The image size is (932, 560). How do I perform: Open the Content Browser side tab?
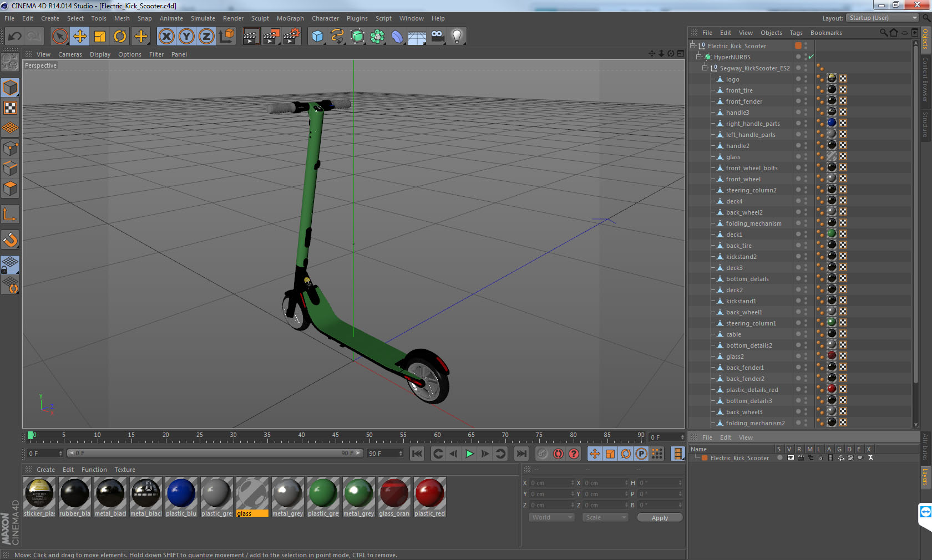(925, 79)
